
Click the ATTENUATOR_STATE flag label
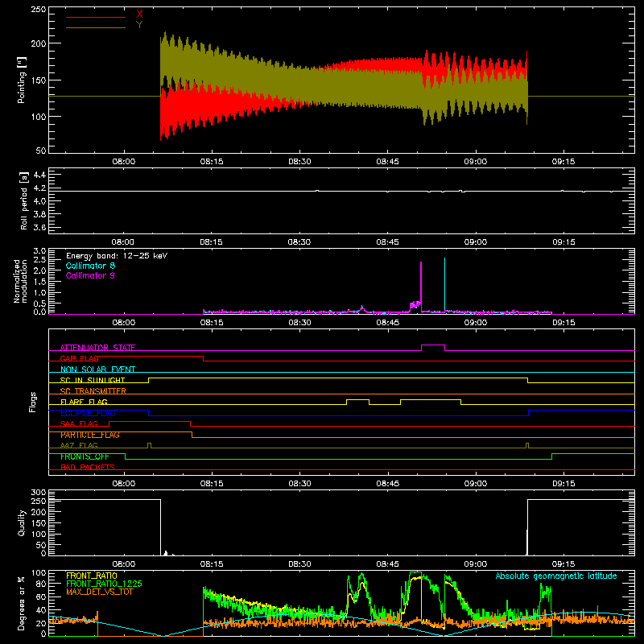(97, 348)
